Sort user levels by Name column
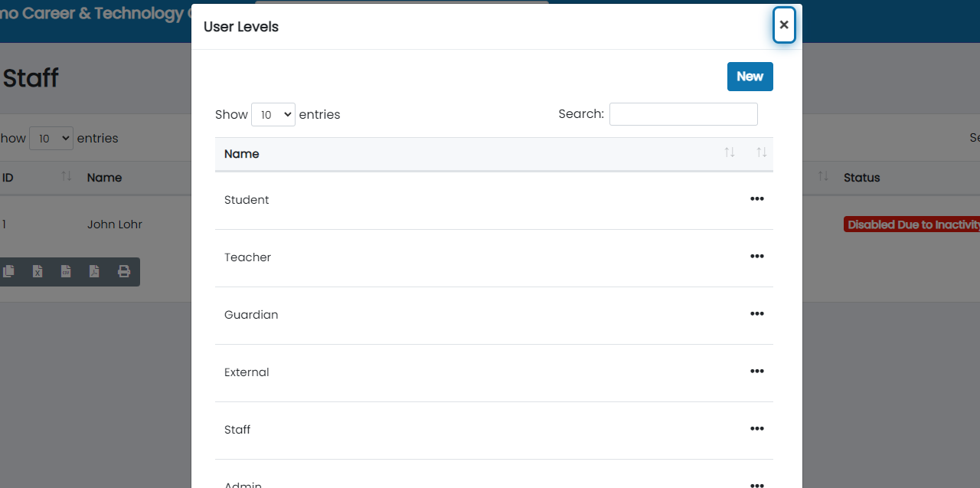The width and height of the screenshot is (980, 488). coord(242,154)
